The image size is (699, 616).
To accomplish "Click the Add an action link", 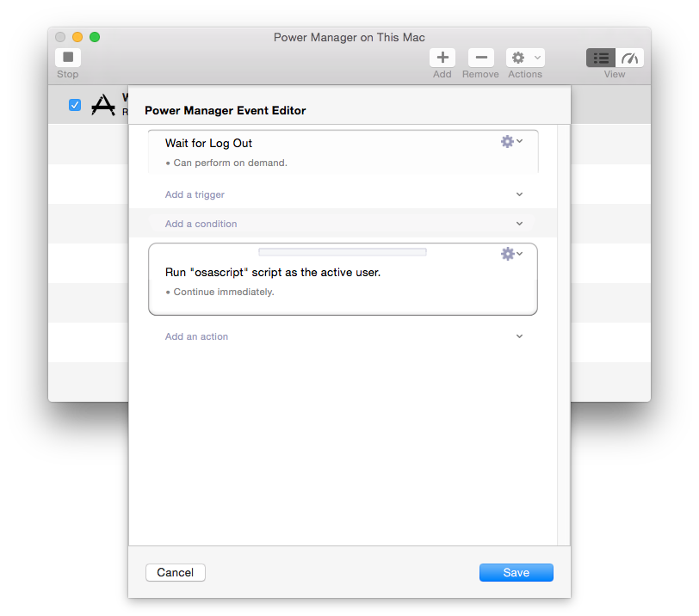I will 196,336.
